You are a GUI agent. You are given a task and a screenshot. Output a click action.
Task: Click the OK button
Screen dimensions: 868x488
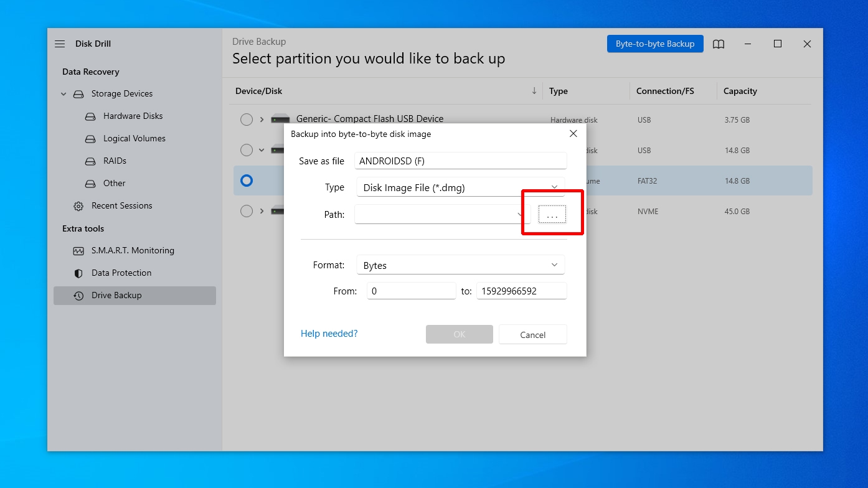coord(460,334)
